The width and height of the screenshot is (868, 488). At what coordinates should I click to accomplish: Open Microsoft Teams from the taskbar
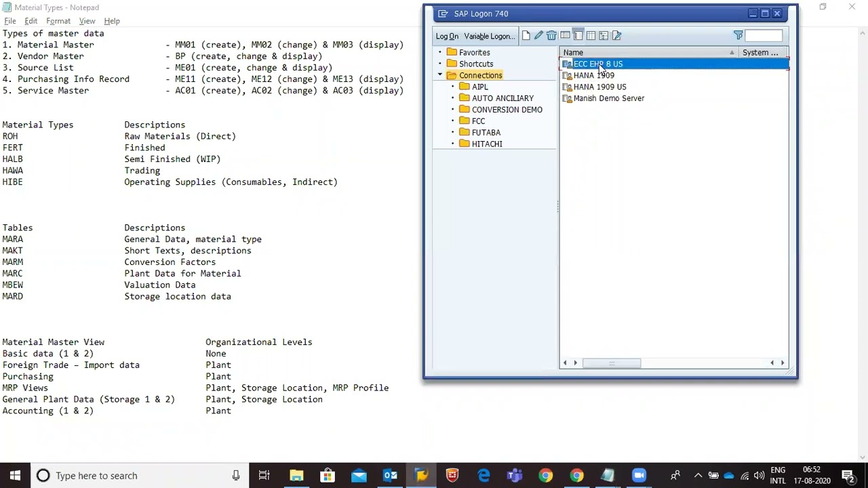tap(515, 476)
